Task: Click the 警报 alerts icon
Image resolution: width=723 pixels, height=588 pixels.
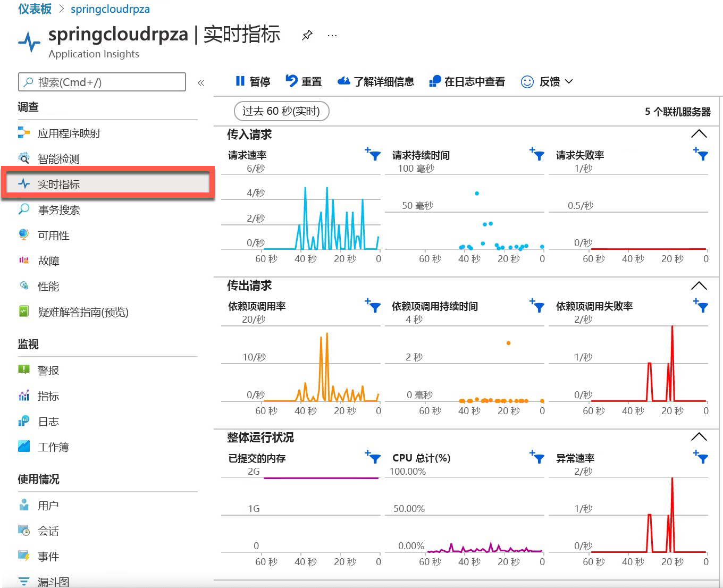Action: (x=24, y=369)
